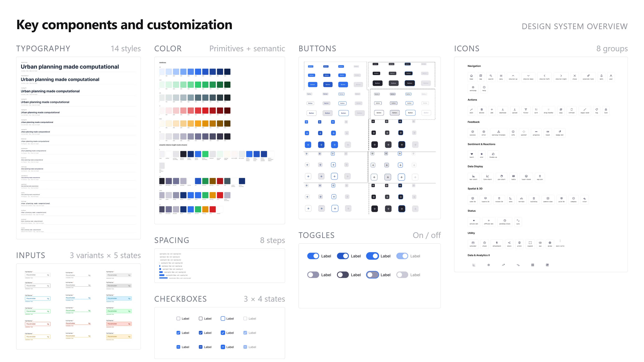644x362 pixels.
Task: Toggle the dark-track off-state switch
Action: 343,275
